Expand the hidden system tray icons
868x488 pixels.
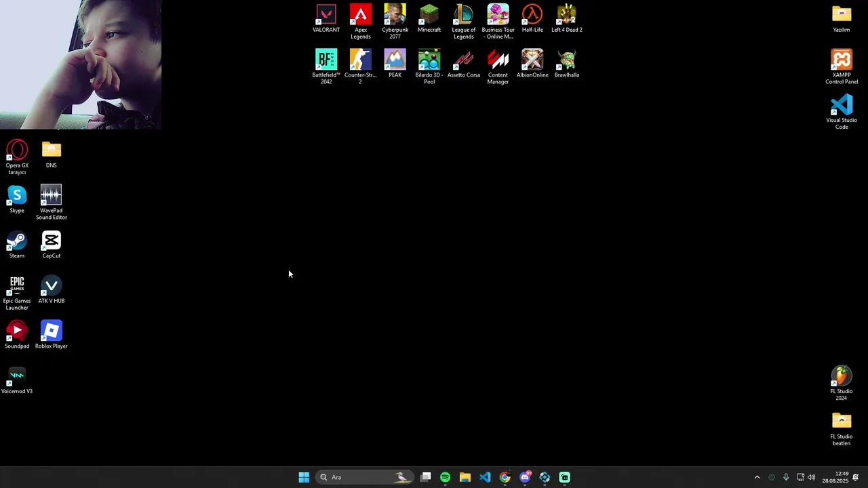(757, 477)
